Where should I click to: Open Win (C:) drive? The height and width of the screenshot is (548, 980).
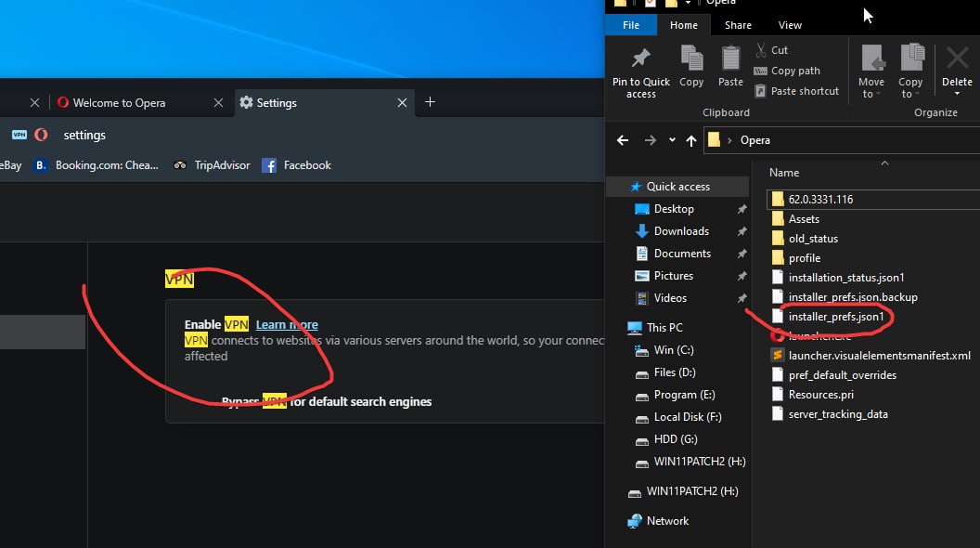673,349
